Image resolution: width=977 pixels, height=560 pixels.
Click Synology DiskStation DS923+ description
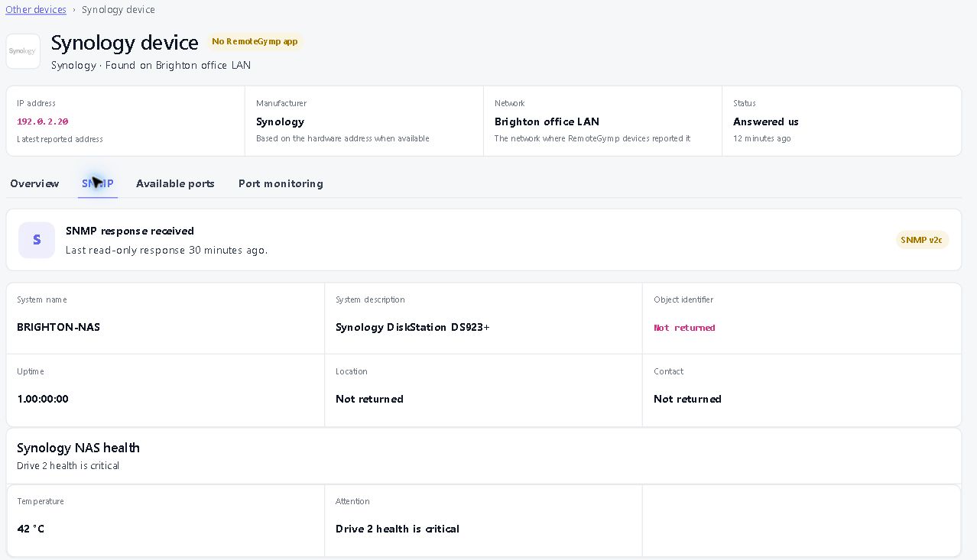click(x=413, y=327)
